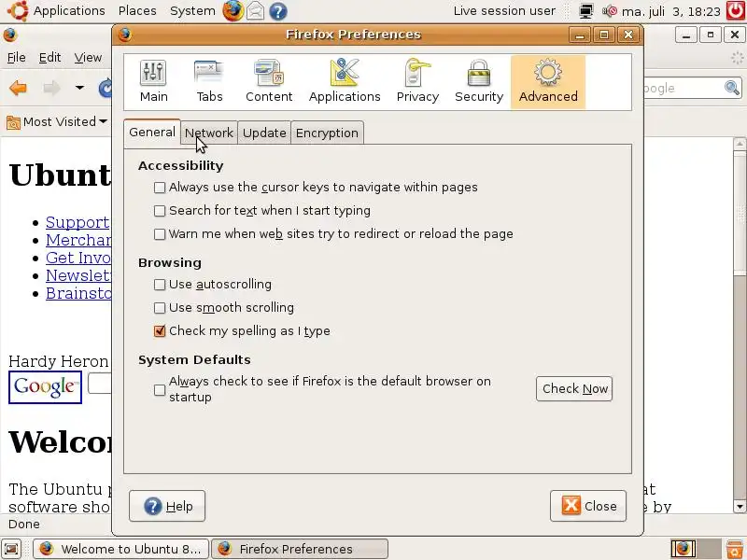Close the Preferences dialog with Close button
The width and height of the screenshot is (747, 560).
[x=588, y=506]
